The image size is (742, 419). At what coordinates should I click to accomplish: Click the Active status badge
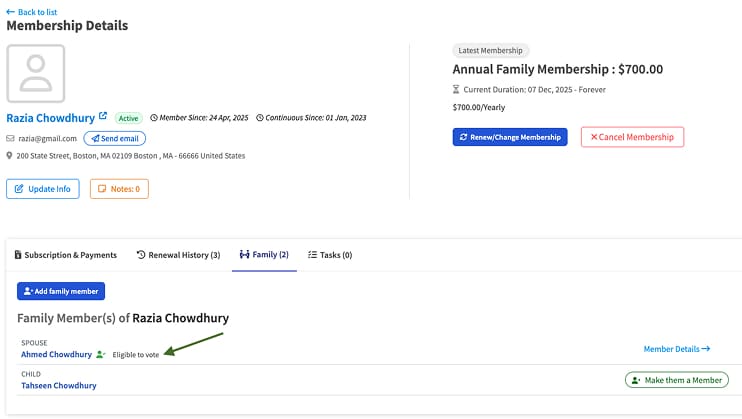click(x=128, y=118)
